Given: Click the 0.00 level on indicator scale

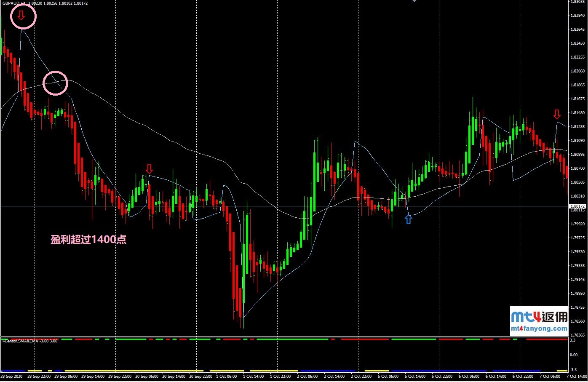Looking at the screenshot, I should point(573,355).
